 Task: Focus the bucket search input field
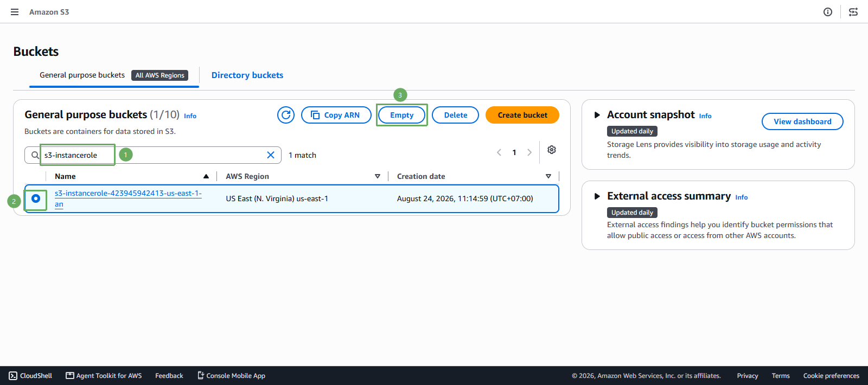pos(153,155)
